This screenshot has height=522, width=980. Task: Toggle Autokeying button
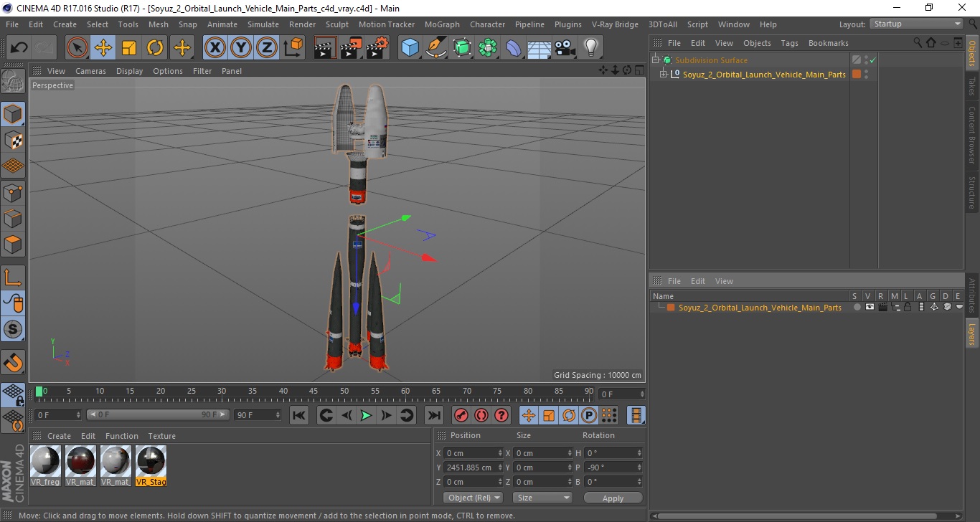(481, 414)
